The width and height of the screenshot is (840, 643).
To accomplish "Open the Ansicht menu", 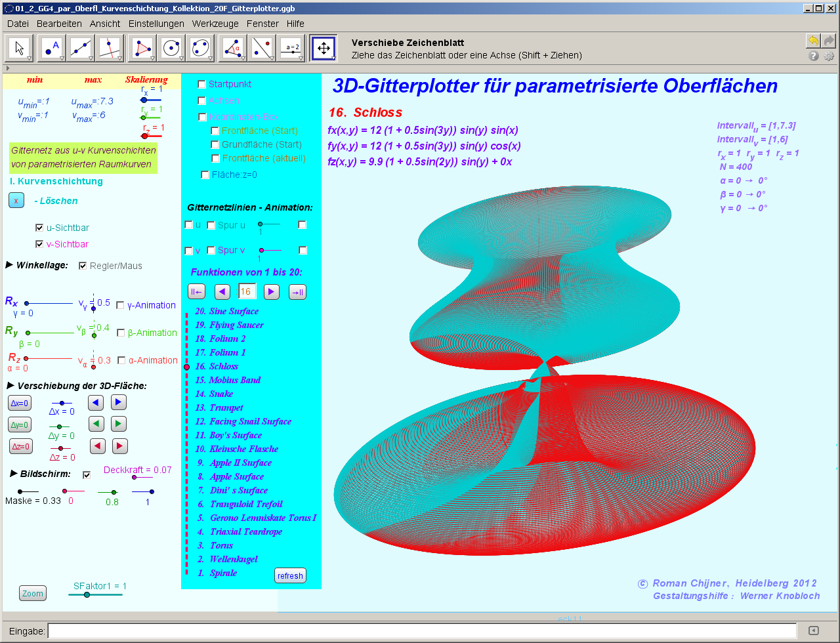I will pos(105,24).
